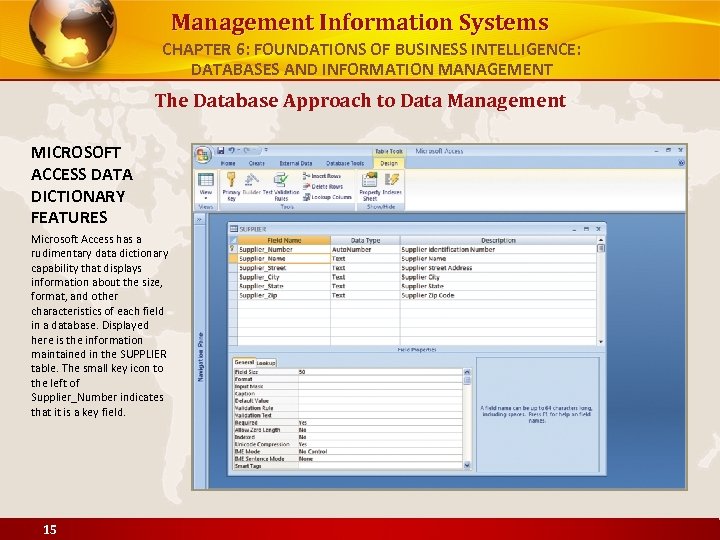Click Insert Rows in the ribbon
This screenshot has width=720, height=540.
click(x=322, y=176)
